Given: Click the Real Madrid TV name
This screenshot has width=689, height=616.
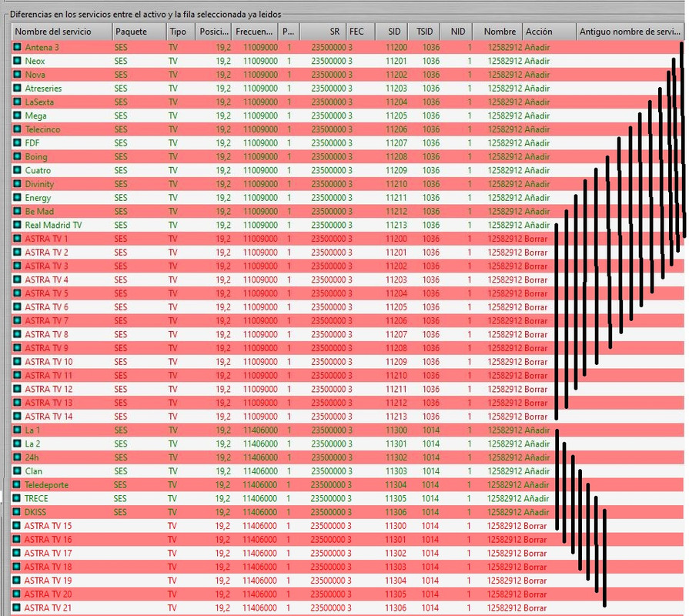Looking at the screenshot, I should pos(53,225).
